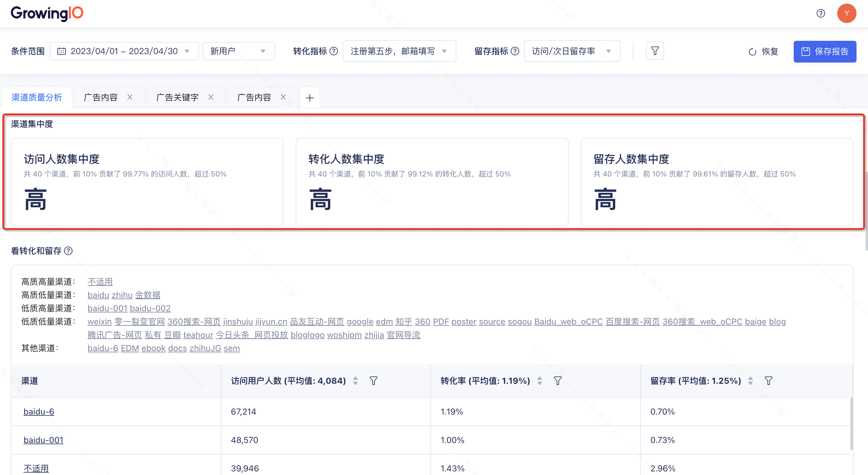Expand the 访问/次日留存率 dropdown
This screenshot has width=868, height=475.
click(x=572, y=51)
